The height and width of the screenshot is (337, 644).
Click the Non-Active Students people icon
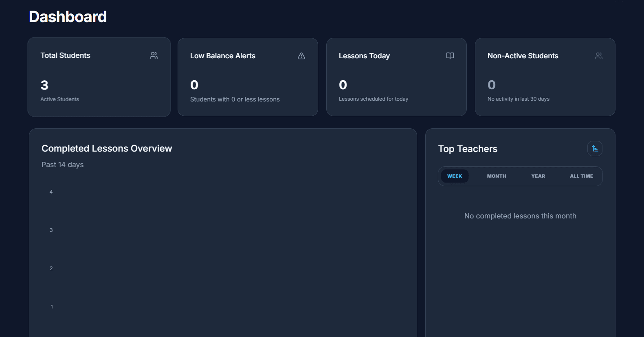[599, 56]
